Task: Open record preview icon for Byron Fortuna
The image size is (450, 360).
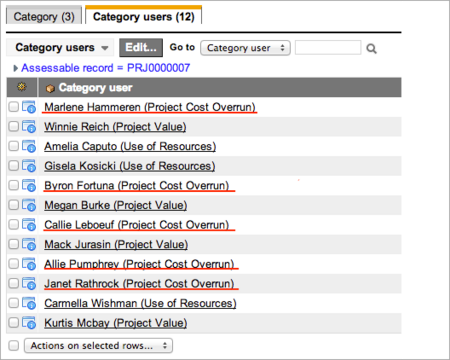Action: [29, 186]
